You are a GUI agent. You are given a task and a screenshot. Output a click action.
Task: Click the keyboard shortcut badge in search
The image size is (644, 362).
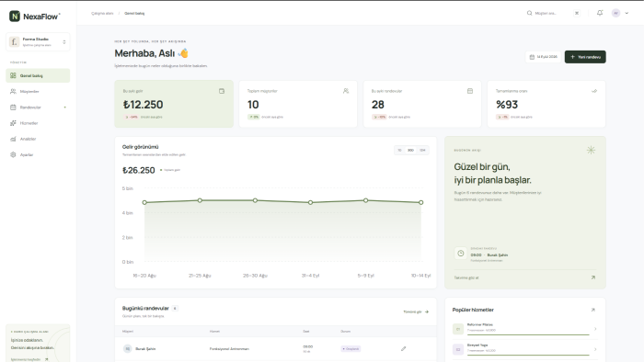coord(577,13)
